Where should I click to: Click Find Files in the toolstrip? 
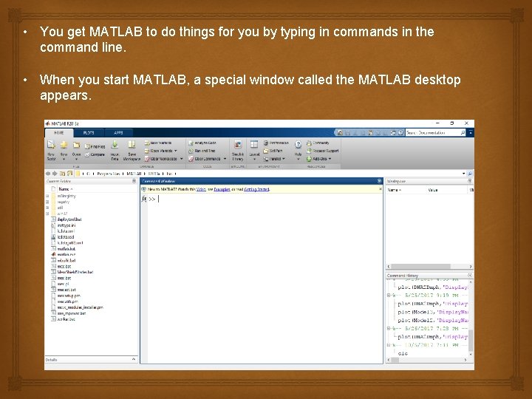point(95,146)
